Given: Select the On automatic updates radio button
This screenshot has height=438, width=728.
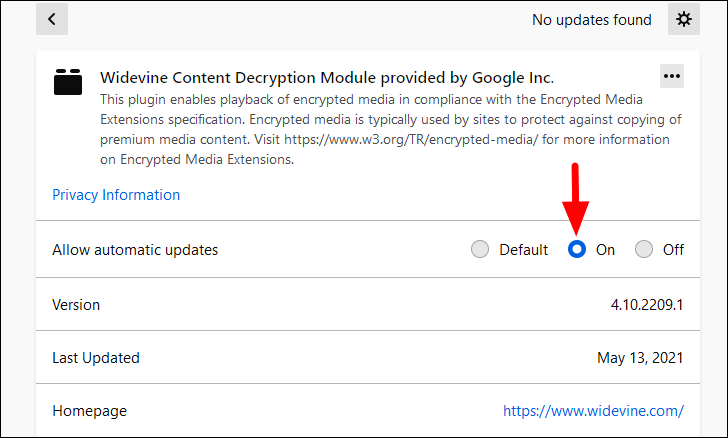Looking at the screenshot, I should (x=577, y=249).
